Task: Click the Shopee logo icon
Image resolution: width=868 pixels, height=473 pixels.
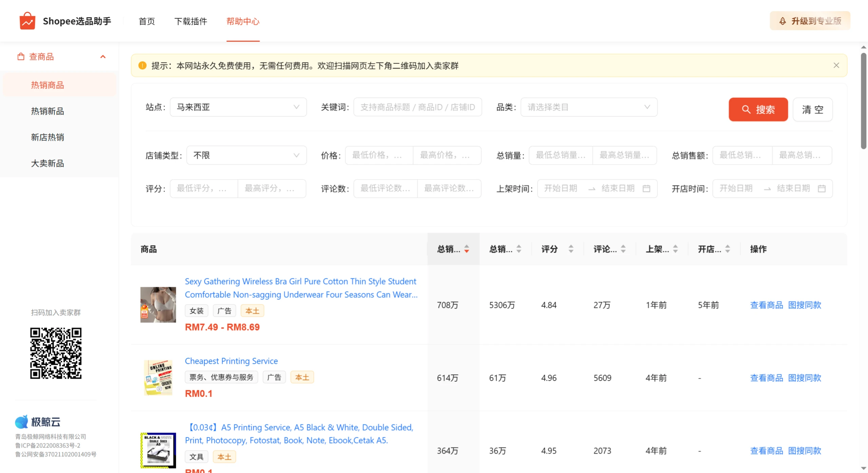Action: click(27, 21)
